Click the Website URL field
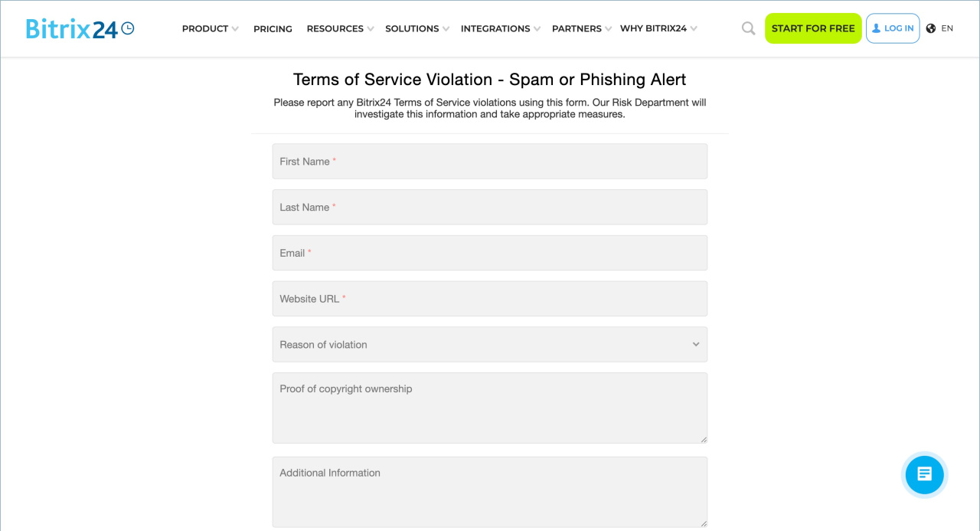980x531 pixels. [489, 299]
